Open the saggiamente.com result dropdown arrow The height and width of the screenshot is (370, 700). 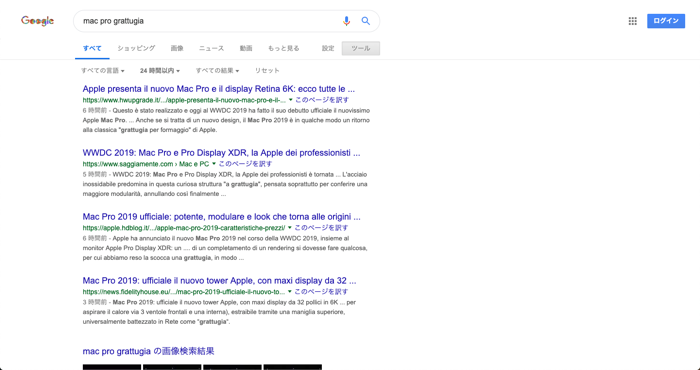[x=214, y=164]
